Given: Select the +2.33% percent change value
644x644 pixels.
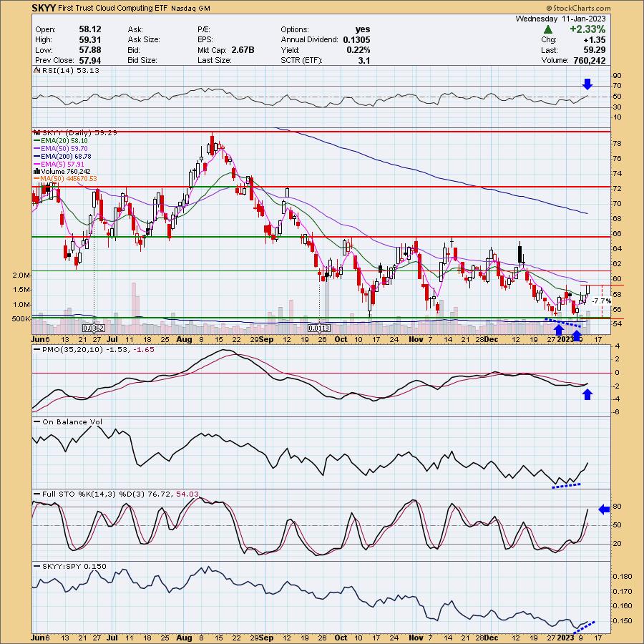Looking at the screenshot, I should 587,29.
